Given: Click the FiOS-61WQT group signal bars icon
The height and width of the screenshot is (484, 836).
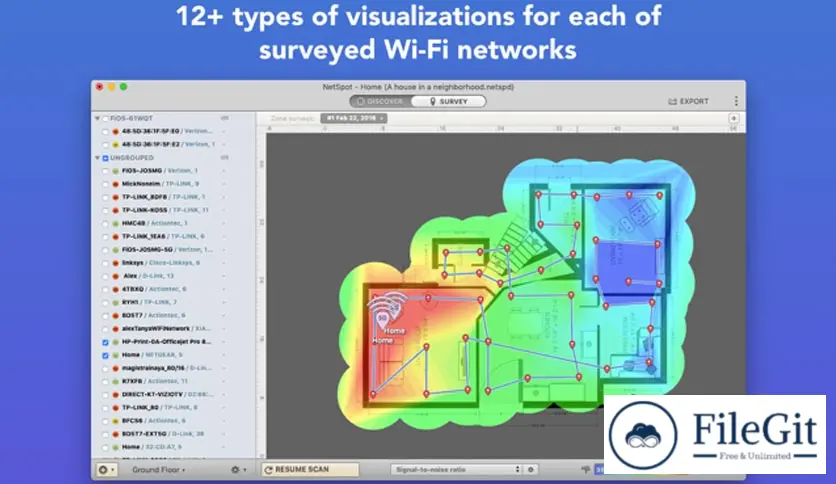Looking at the screenshot, I should [x=224, y=118].
